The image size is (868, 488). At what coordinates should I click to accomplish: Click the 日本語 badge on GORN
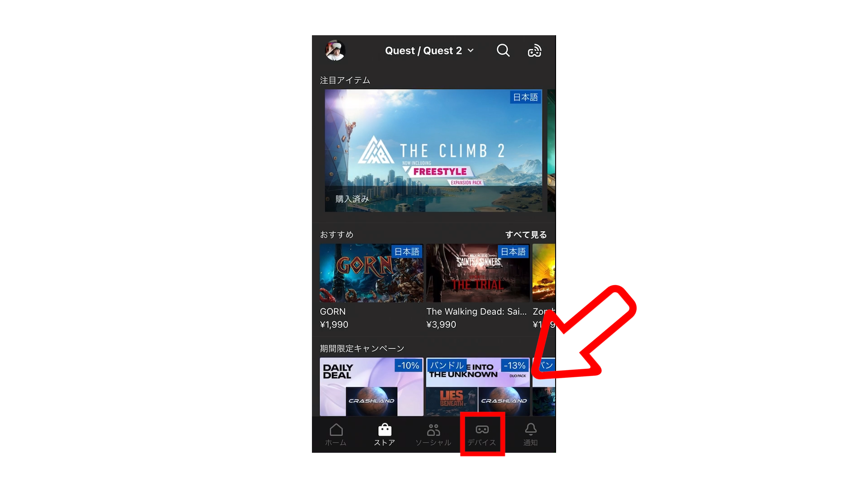point(407,252)
